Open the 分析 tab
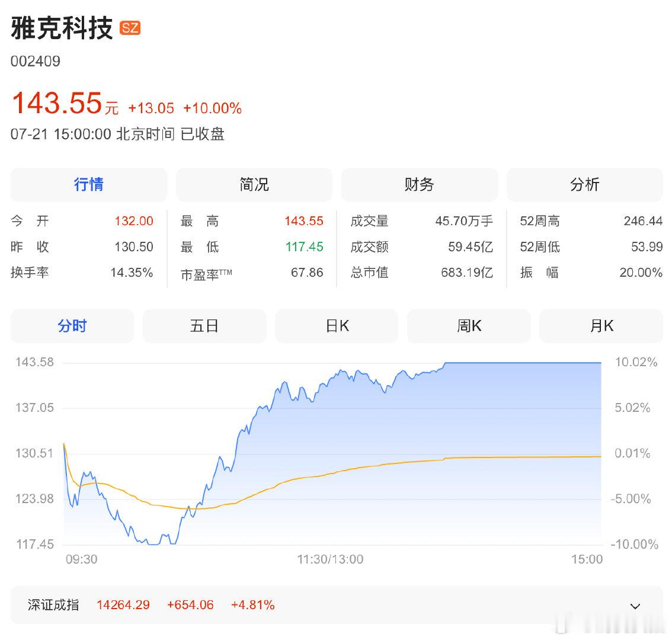Screen dimensions: 672x640 [584, 184]
